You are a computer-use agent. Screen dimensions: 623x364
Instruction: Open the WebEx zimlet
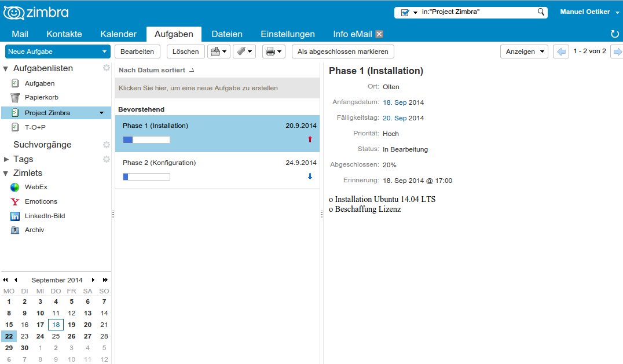point(36,187)
